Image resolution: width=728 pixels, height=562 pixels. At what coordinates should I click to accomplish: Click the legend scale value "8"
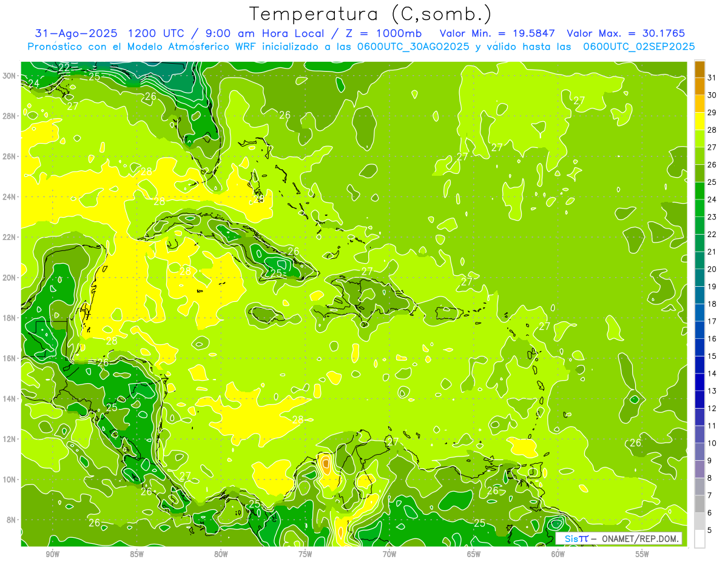click(x=710, y=478)
